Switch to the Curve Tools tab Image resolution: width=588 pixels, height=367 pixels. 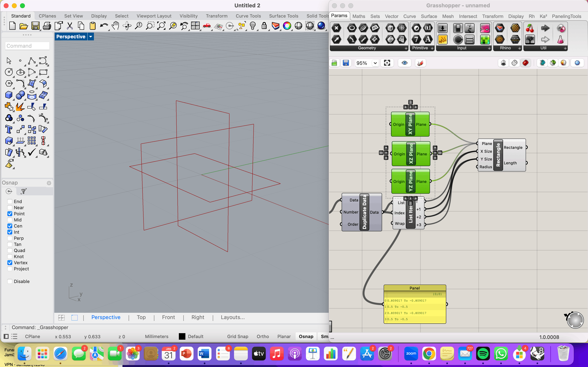click(x=248, y=16)
